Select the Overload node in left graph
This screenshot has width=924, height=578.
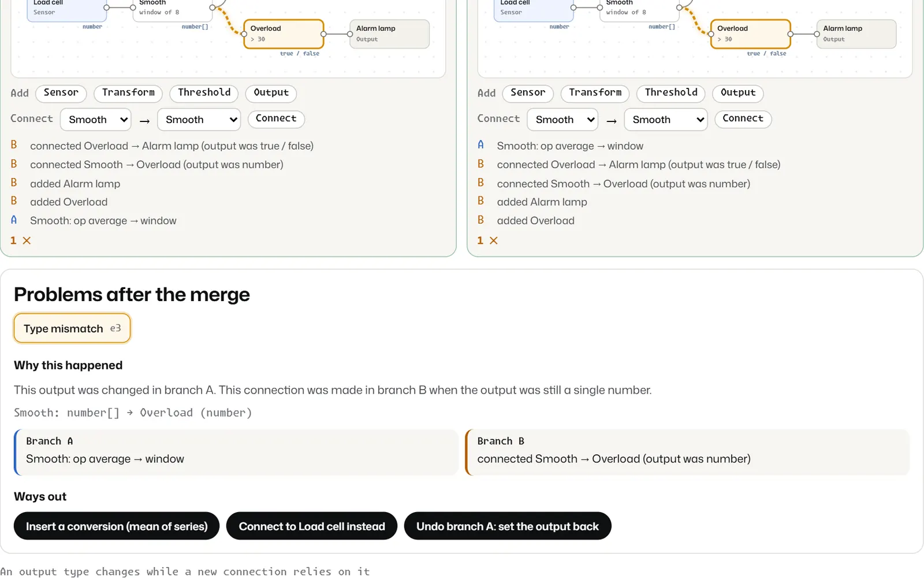click(x=284, y=34)
